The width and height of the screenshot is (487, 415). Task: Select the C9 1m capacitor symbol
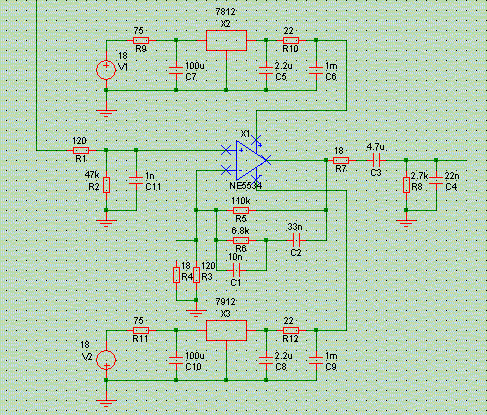[316, 360]
